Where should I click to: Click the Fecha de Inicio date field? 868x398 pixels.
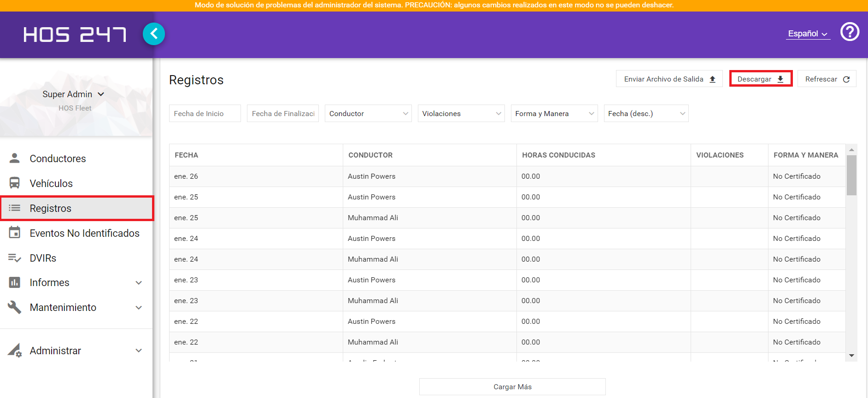pyautogui.click(x=205, y=113)
